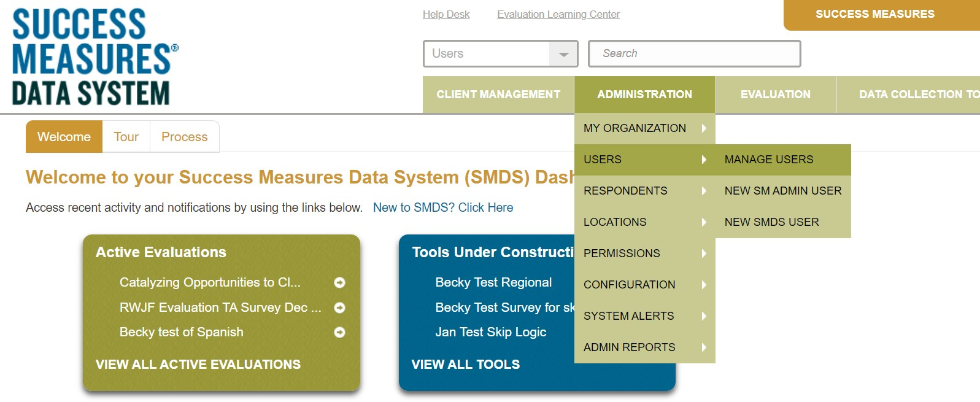Select Manage Users from submenu
Viewport: 980px width, 402px height.
[x=783, y=160]
